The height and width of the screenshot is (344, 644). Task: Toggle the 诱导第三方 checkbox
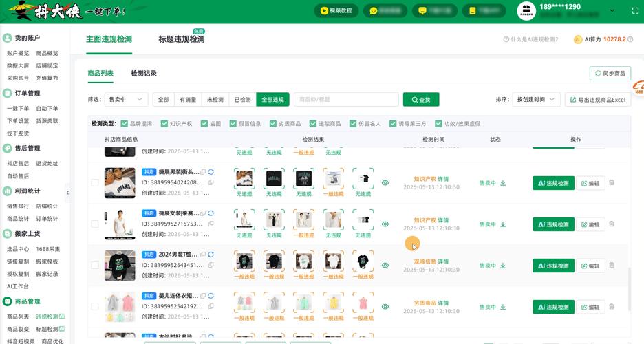(x=393, y=124)
